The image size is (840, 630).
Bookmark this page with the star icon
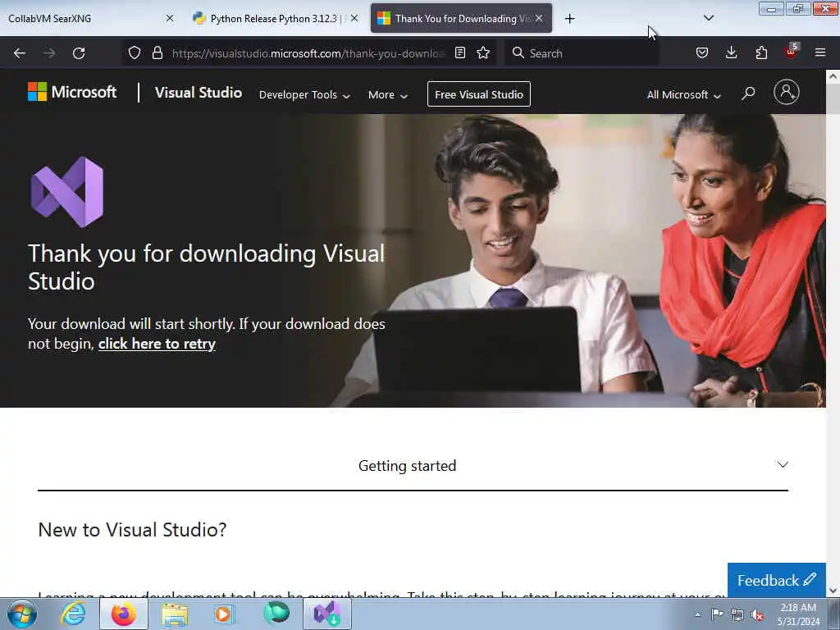[x=483, y=52]
